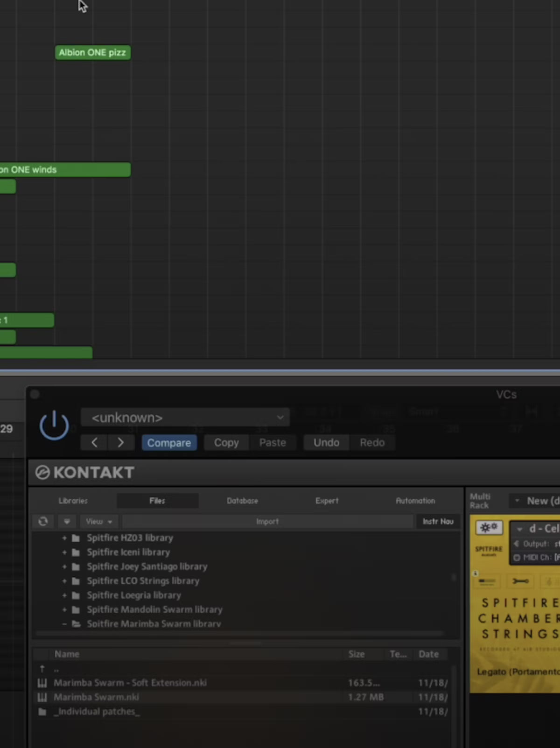Image resolution: width=560 pixels, height=748 pixels.
Task: Collapse the Spitfire Marimba Swarm library folder
Action: 64,624
